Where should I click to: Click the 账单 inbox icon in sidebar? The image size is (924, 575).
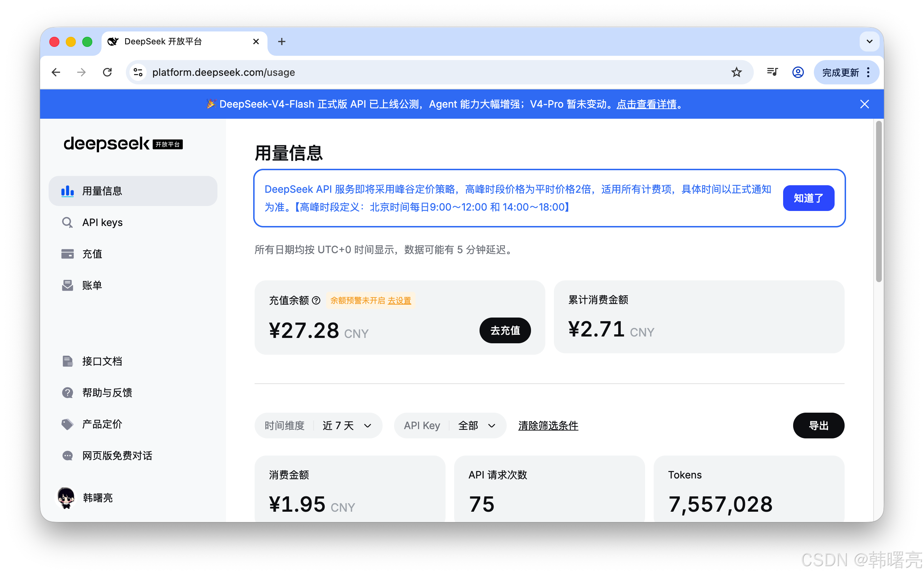[67, 285]
